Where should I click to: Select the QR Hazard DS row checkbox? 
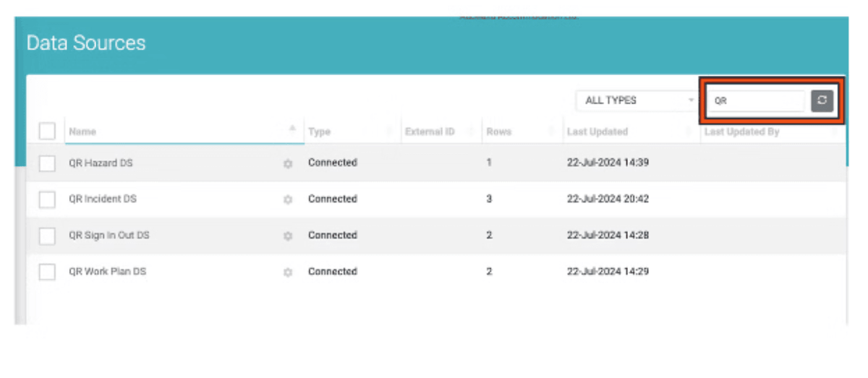coord(47,164)
